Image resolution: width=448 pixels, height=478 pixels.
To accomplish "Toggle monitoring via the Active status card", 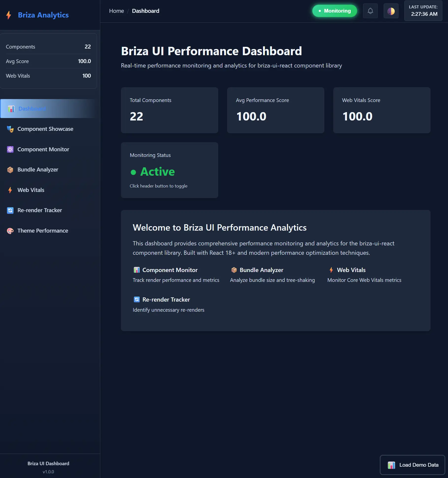I will [x=169, y=170].
